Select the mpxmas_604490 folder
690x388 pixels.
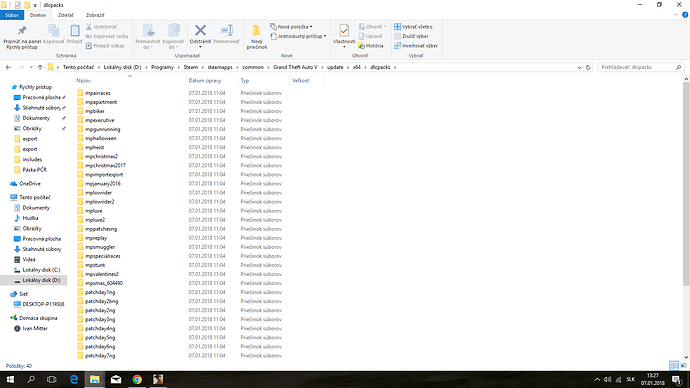104,283
